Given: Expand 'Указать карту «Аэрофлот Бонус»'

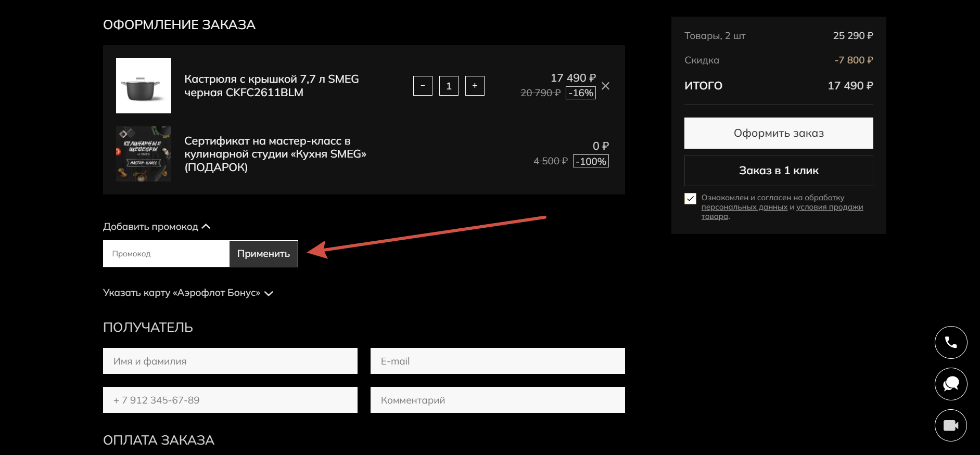Looking at the screenshot, I should 188,293.
